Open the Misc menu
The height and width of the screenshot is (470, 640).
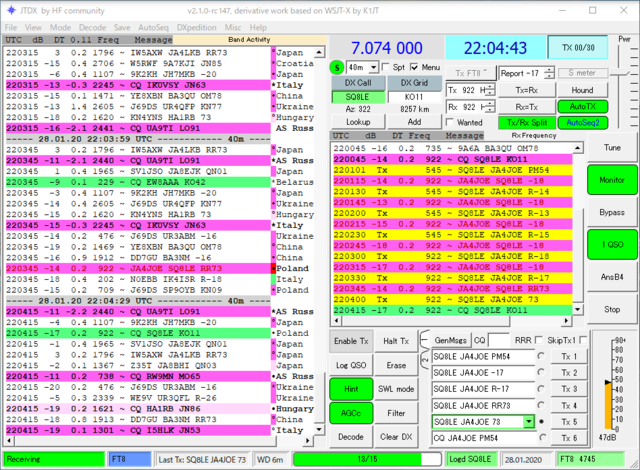[x=233, y=27]
